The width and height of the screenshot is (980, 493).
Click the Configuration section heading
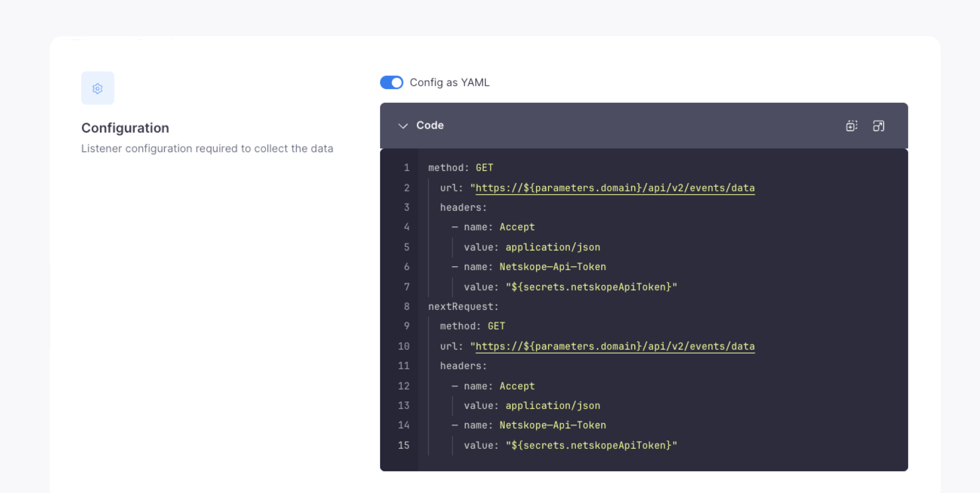125,128
